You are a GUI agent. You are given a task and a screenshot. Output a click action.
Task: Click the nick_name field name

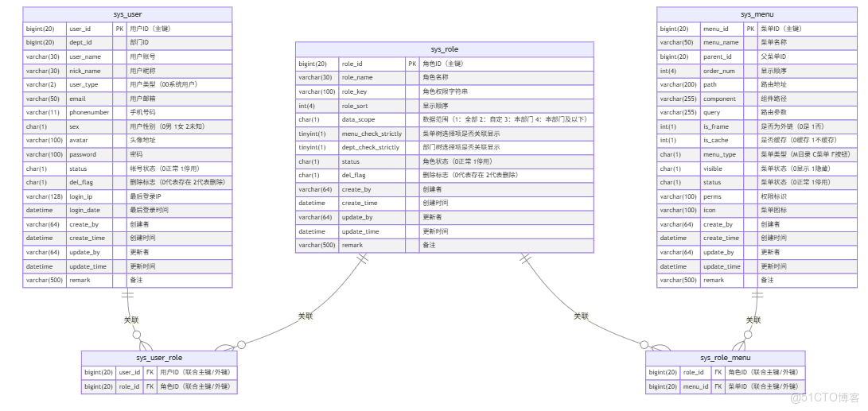click(x=84, y=70)
